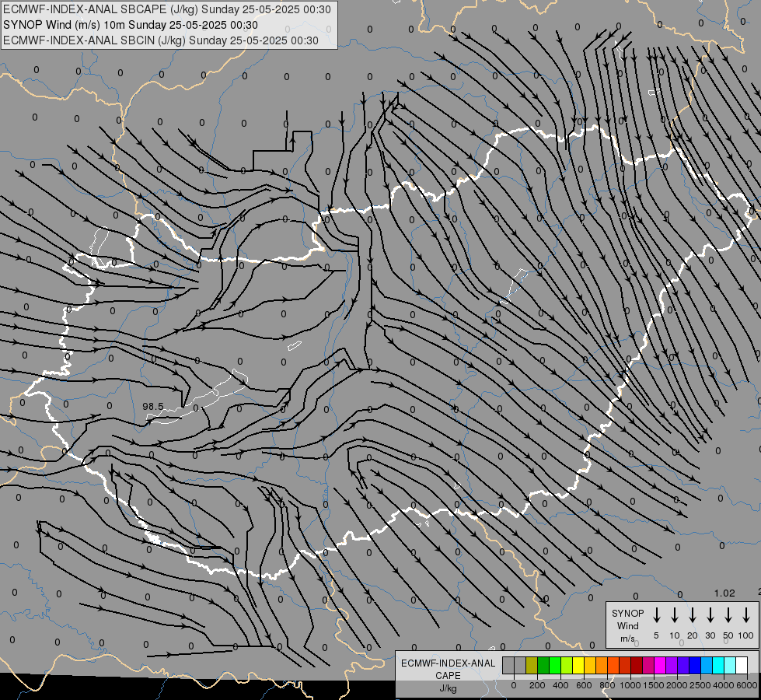Choose the pink swatch left of 1500
The width and height of the screenshot is (761, 700).
pyautogui.click(x=648, y=665)
